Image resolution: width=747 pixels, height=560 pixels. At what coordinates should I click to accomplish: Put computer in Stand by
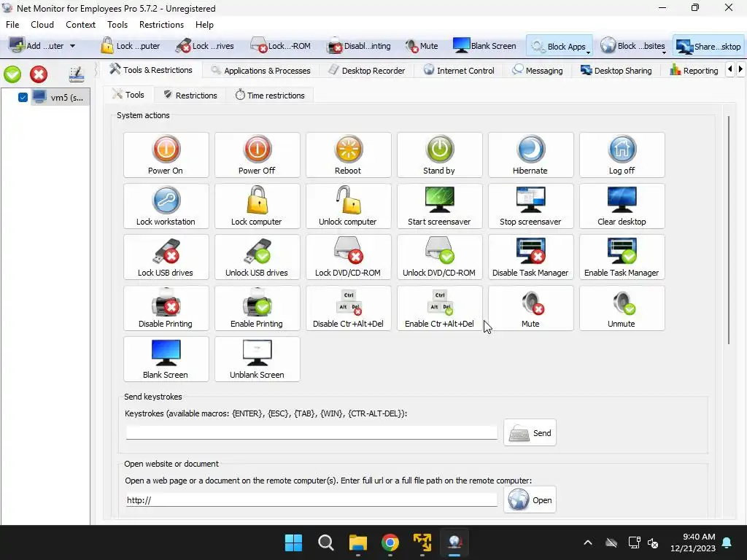440,155
